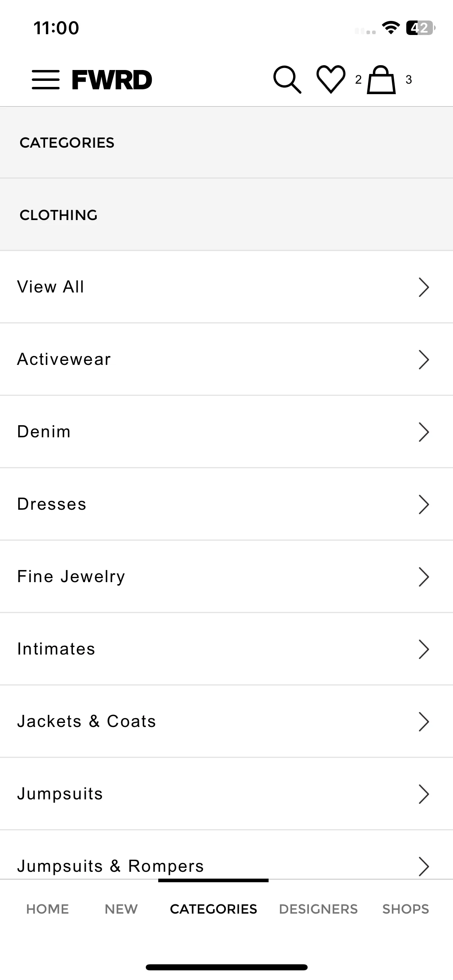Switch to the HOME tab
Image resolution: width=453 pixels, height=980 pixels.
pos(48,909)
